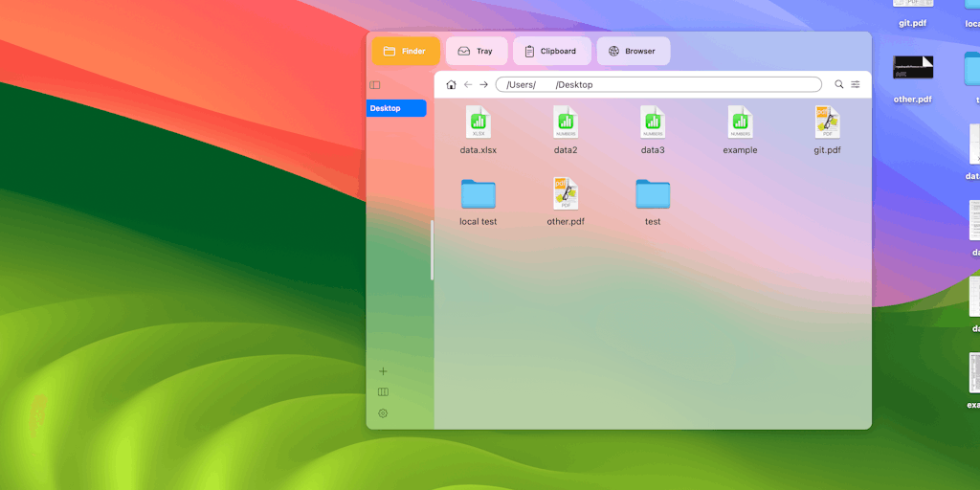
Task: Click the home icon in the path bar
Action: 452,84
